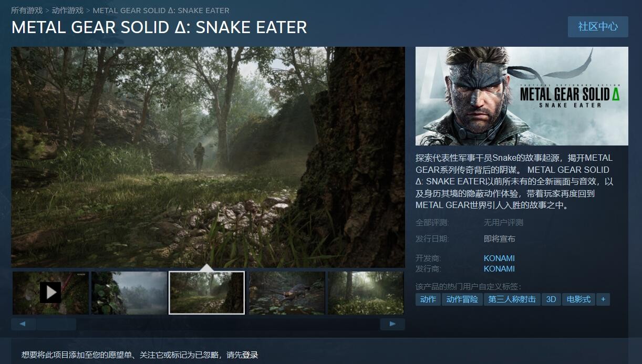Select the highlighted forest path thumbnail
This screenshot has height=364, width=642.
(207, 293)
